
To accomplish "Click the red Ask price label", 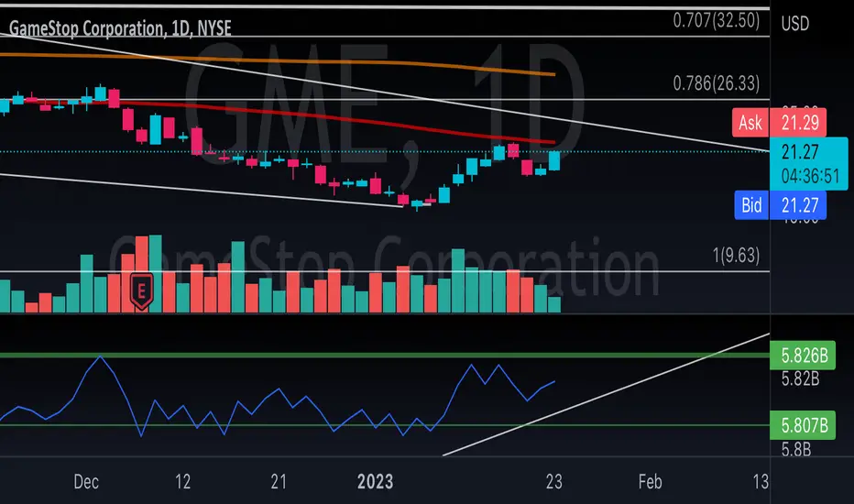I will coord(779,122).
